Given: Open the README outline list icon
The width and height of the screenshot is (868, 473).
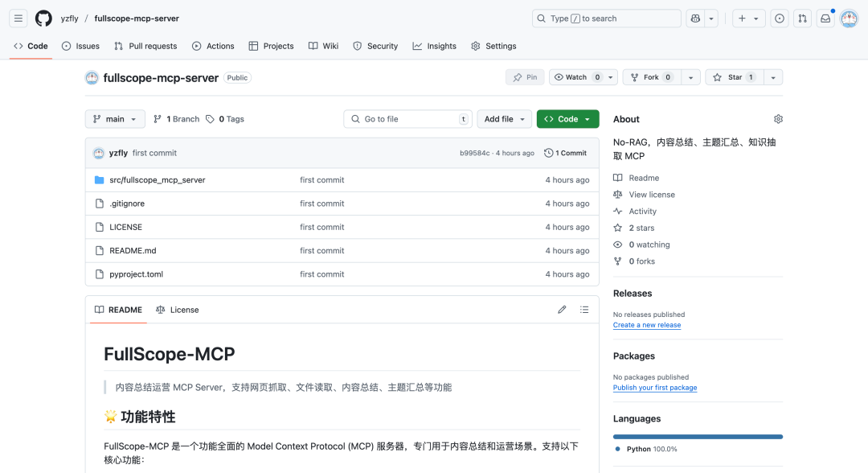Looking at the screenshot, I should (584, 309).
